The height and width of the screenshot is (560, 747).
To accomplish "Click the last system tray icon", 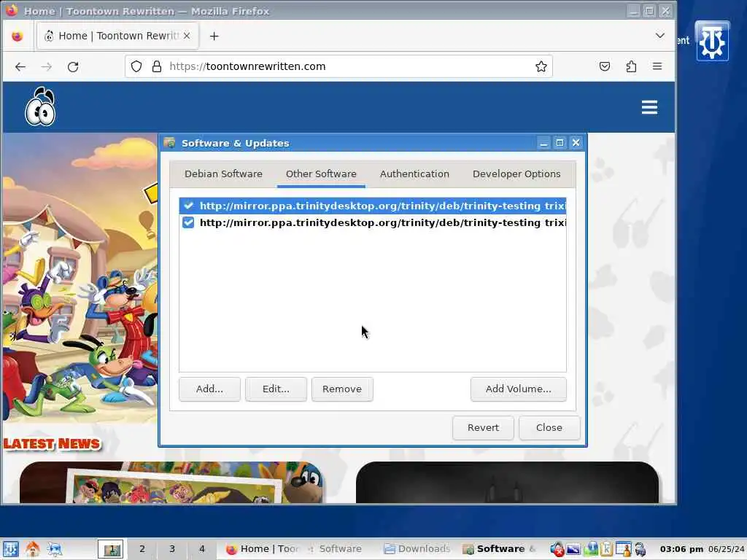I will pos(640,549).
